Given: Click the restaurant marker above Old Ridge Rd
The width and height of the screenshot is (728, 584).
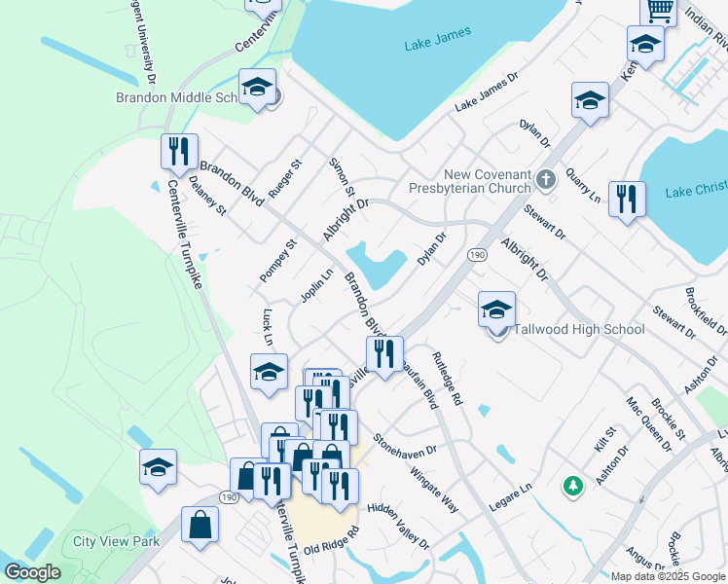Looking at the screenshot, I should tap(341, 491).
